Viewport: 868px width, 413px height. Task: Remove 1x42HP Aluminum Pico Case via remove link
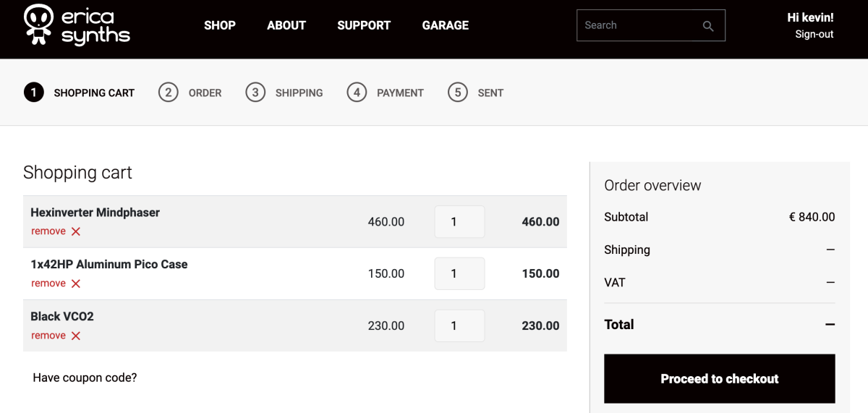tap(48, 284)
